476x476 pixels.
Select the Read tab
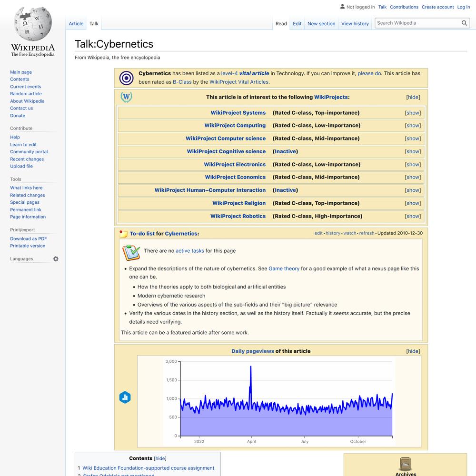click(x=281, y=24)
